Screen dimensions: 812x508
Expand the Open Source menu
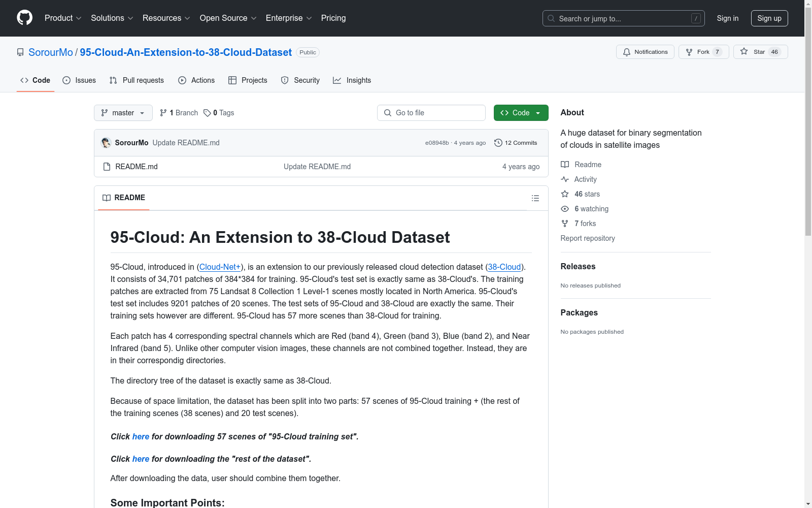tap(228, 18)
